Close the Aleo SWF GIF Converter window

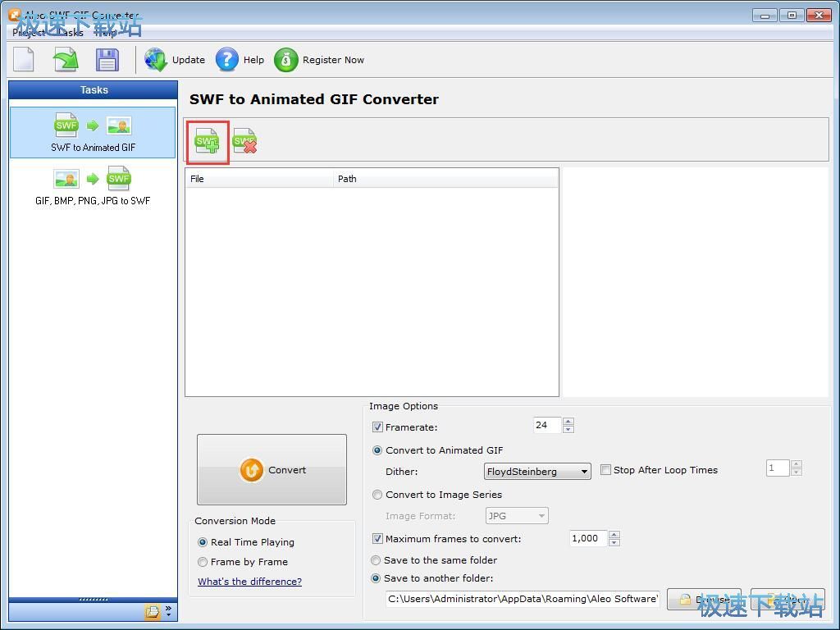pyautogui.click(x=819, y=16)
